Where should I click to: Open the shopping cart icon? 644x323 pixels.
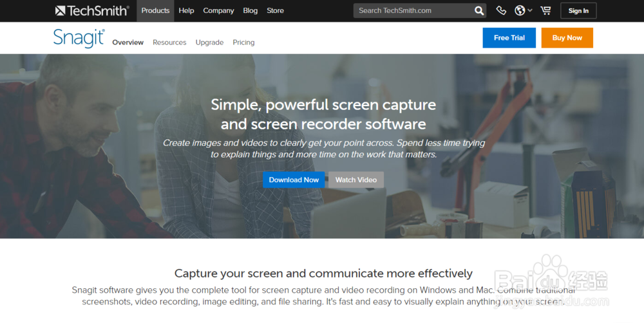546,11
